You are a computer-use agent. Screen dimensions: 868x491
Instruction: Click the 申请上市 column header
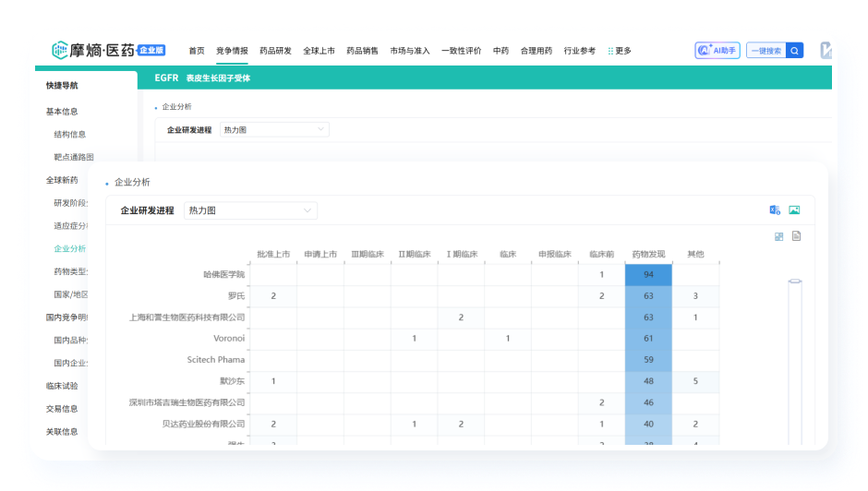pos(320,254)
